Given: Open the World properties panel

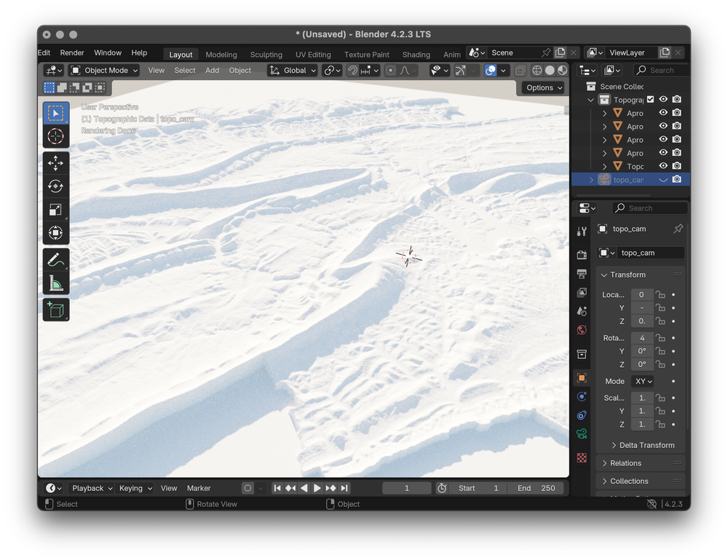Looking at the screenshot, I should click(x=581, y=330).
